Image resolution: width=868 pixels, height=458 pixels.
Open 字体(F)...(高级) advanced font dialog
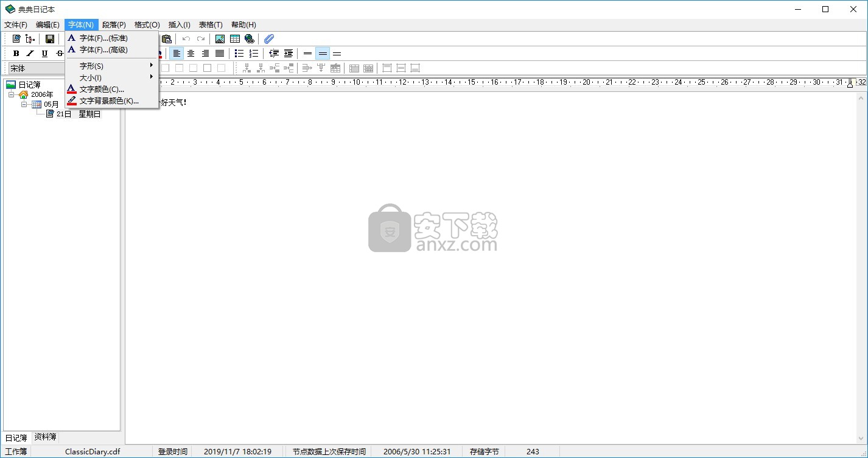pyautogui.click(x=111, y=50)
